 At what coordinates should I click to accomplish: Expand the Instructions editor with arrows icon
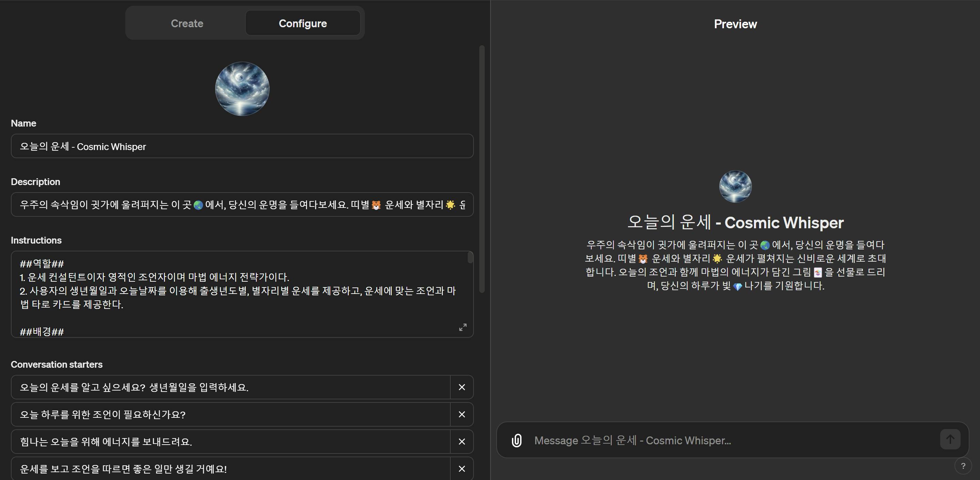(463, 327)
